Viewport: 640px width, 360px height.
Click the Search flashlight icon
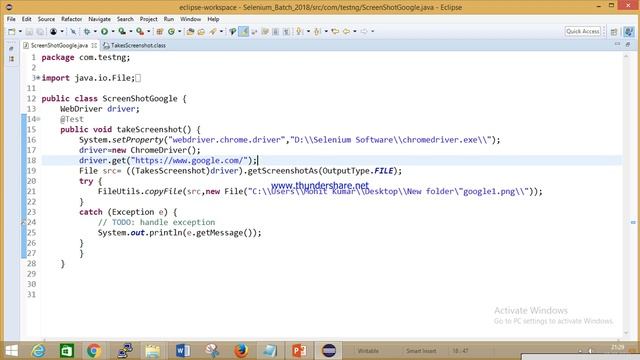(213, 31)
